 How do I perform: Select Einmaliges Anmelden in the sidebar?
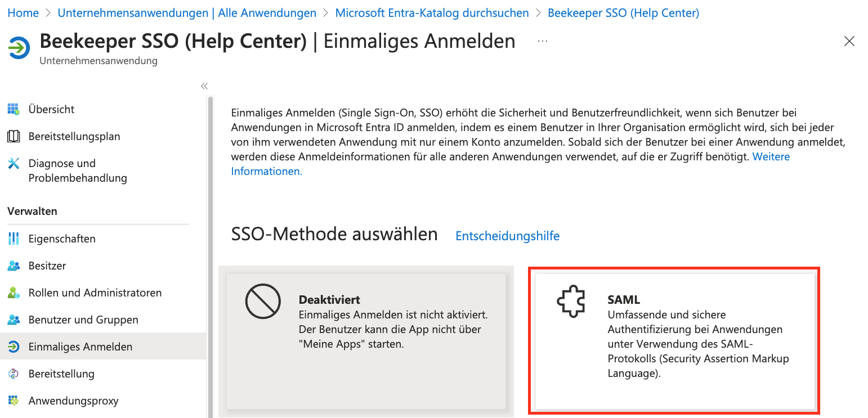[104, 347]
